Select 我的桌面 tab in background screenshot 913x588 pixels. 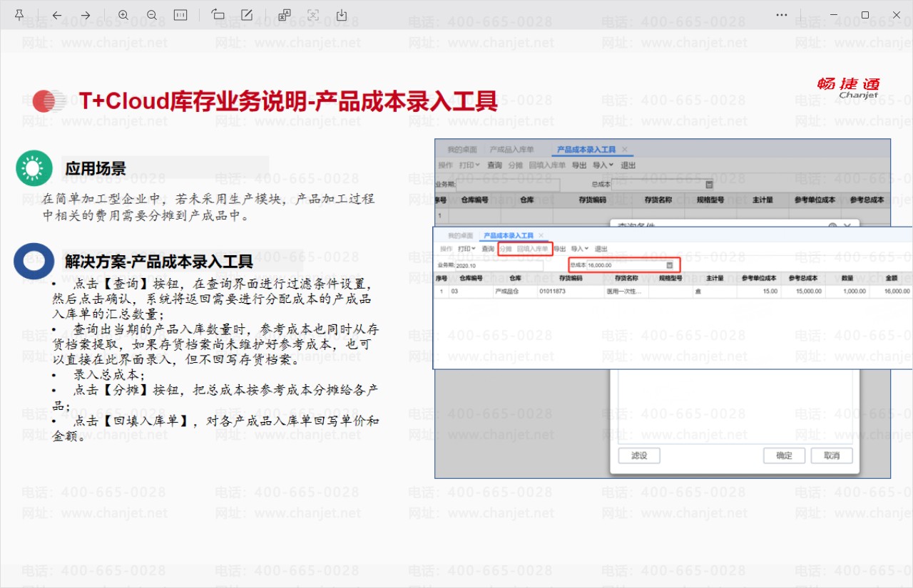(x=462, y=150)
